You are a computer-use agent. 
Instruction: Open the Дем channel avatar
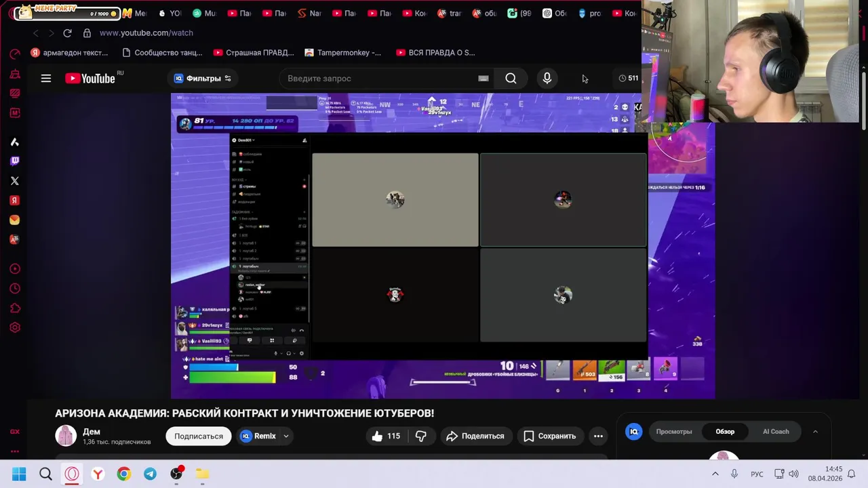[x=66, y=436]
